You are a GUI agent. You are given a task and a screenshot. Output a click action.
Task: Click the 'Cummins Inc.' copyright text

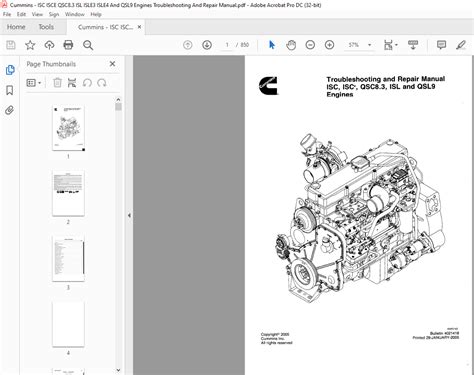click(272, 339)
